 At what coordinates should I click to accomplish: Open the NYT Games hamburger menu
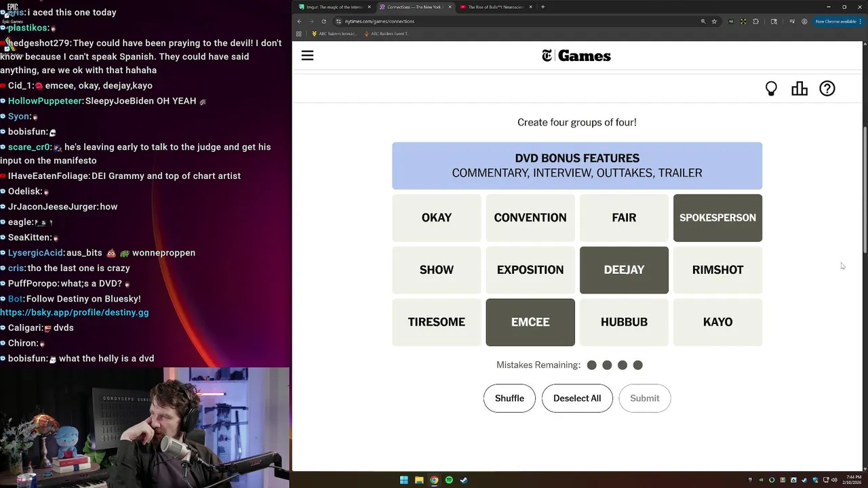[x=307, y=56]
